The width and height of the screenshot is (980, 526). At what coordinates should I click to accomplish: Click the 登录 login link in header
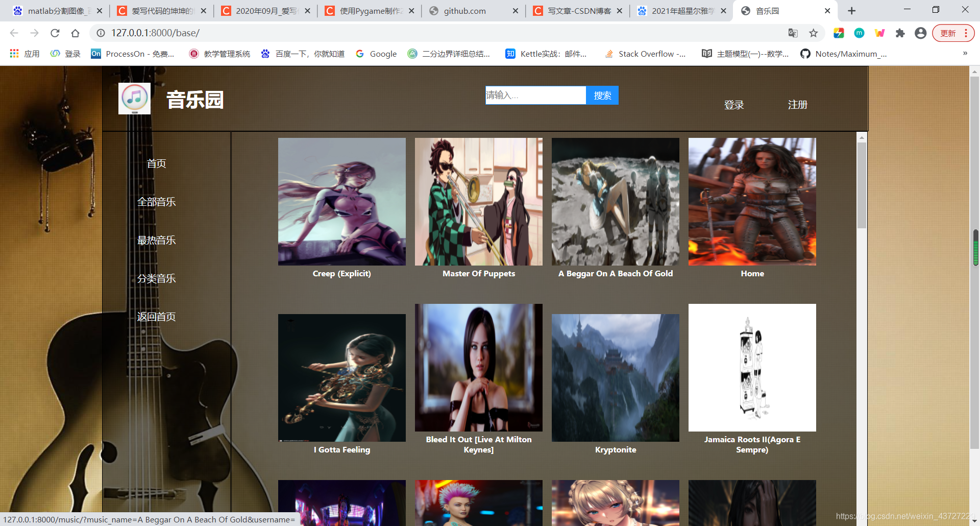tap(734, 105)
